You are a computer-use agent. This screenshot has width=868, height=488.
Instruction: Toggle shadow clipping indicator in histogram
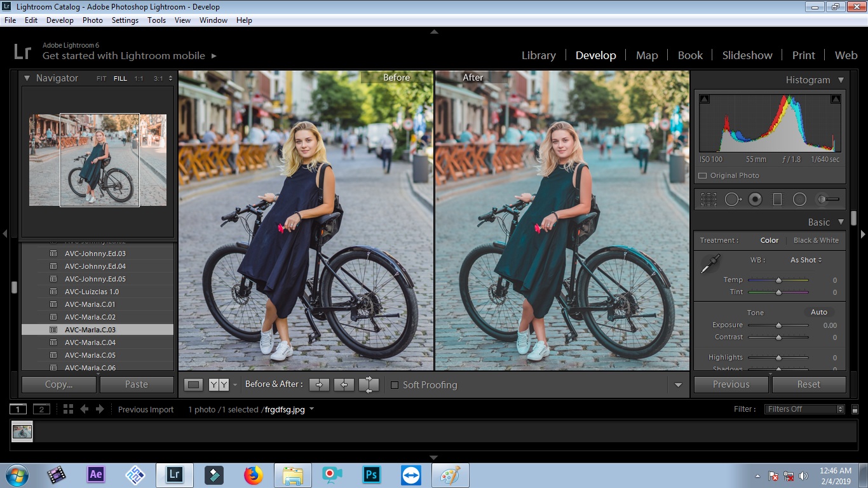click(x=705, y=99)
